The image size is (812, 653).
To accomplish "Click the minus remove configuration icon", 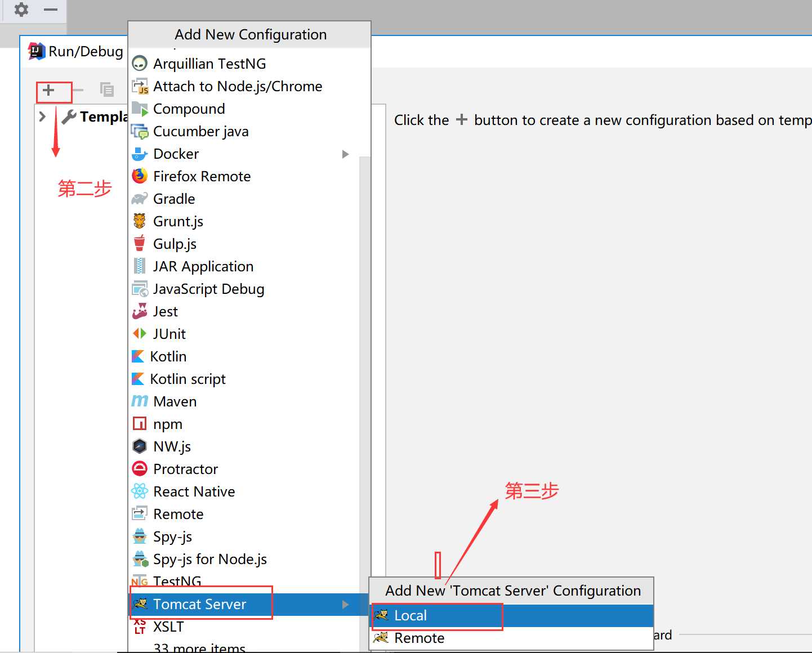I will point(78,90).
